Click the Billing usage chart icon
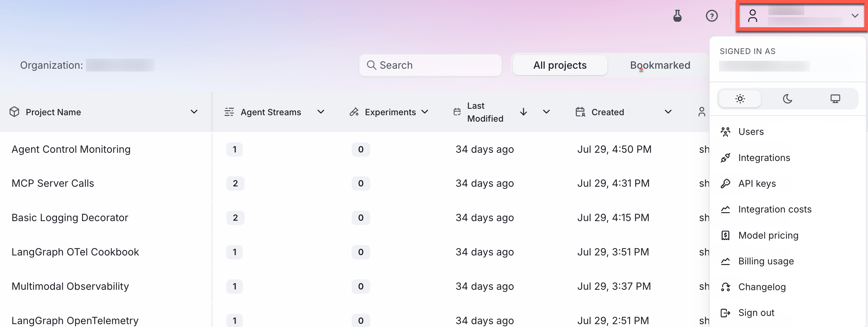Image resolution: width=868 pixels, height=327 pixels. 725,261
